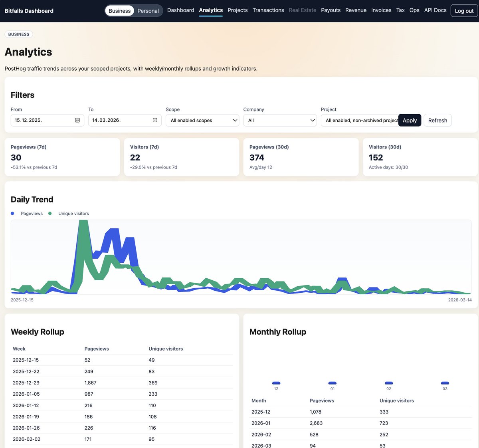Open the Tax page
This screenshot has height=448, width=479.
point(400,10)
